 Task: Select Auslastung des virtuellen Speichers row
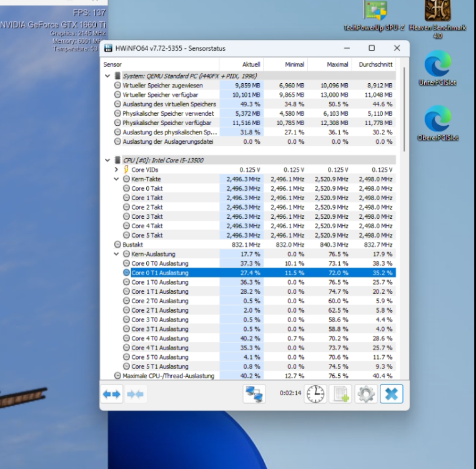[255, 104]
